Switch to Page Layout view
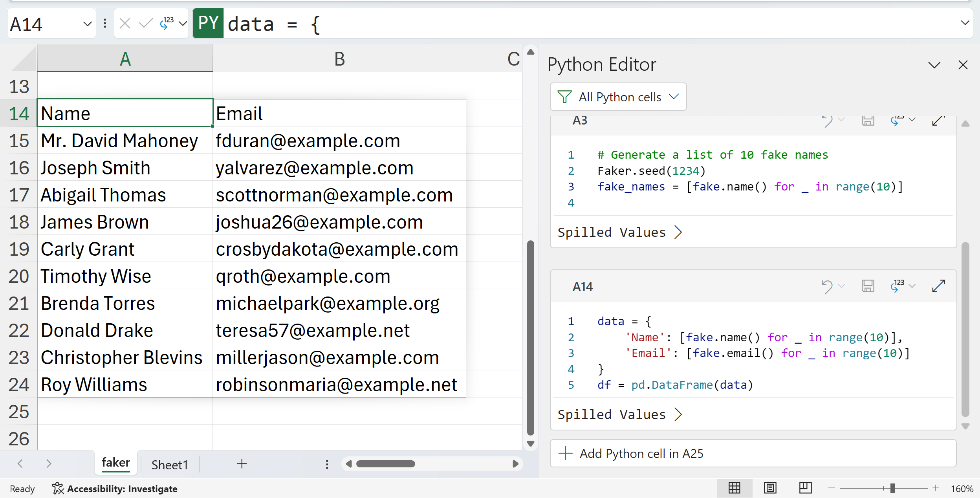The height and width of the screenshot is (498, 980). (x=770, y=488)
